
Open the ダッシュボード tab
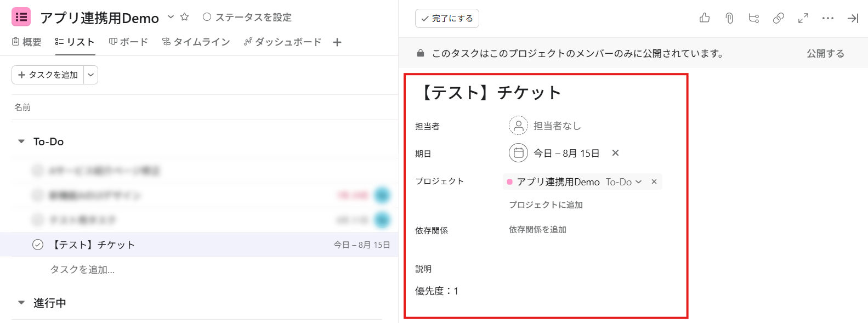click(x=282, y=42)
